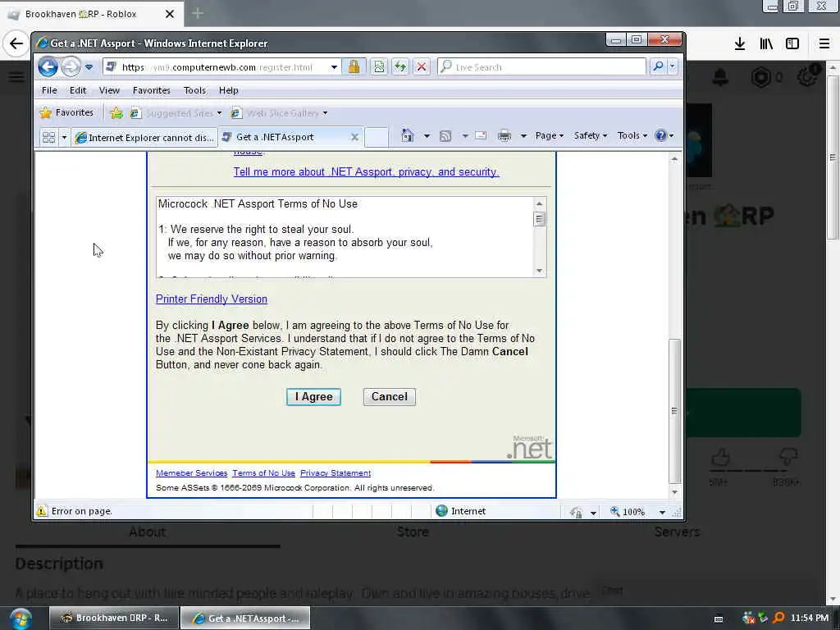Click the Internet zone globe icon
The image size is (840, 630).
(x=442, y=511)
